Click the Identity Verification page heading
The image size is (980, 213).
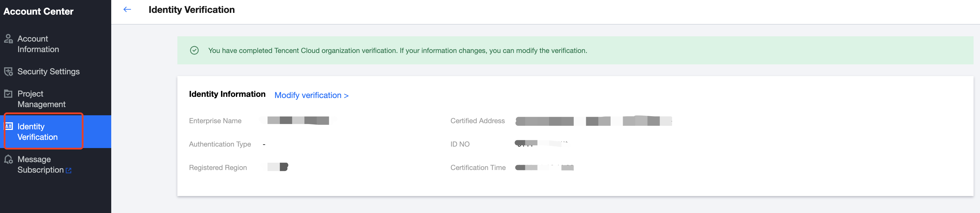(x=191, y=10)
